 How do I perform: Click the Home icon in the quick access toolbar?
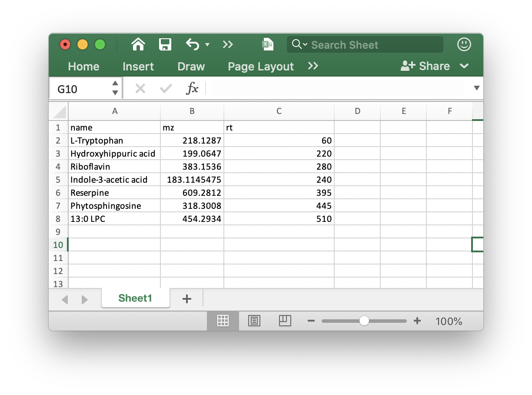pos(138,44)
